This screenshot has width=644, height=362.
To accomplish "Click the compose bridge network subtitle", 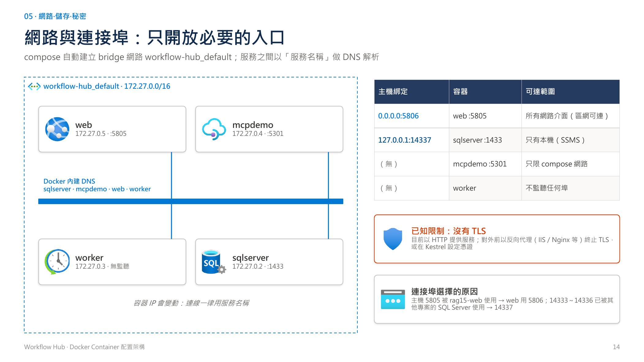I will 201,57.
